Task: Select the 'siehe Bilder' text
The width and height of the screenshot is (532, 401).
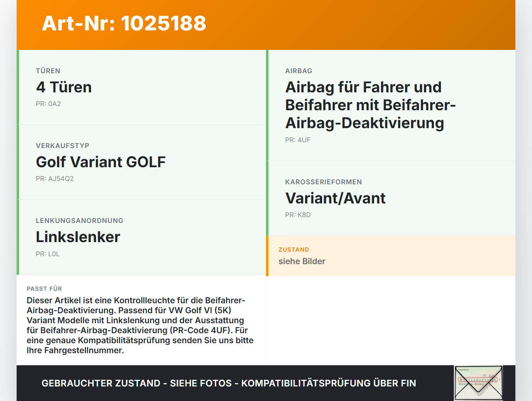Action: coord(302,261)
